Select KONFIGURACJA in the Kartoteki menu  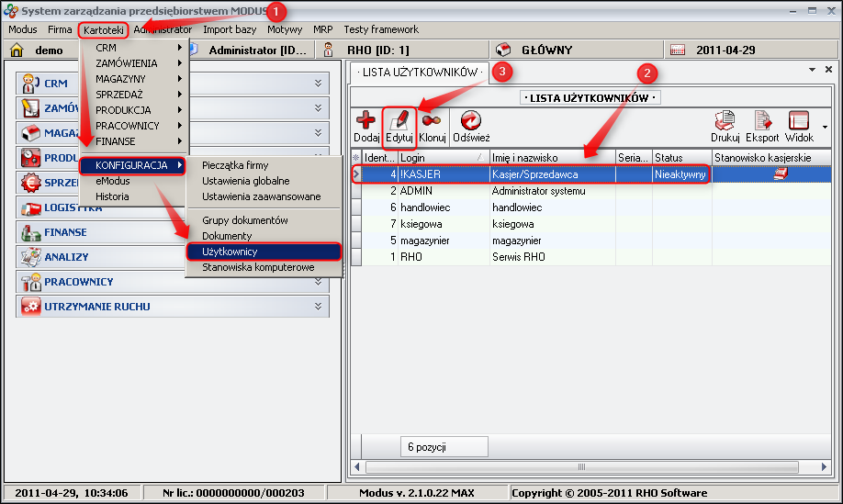tap(133, 165)
